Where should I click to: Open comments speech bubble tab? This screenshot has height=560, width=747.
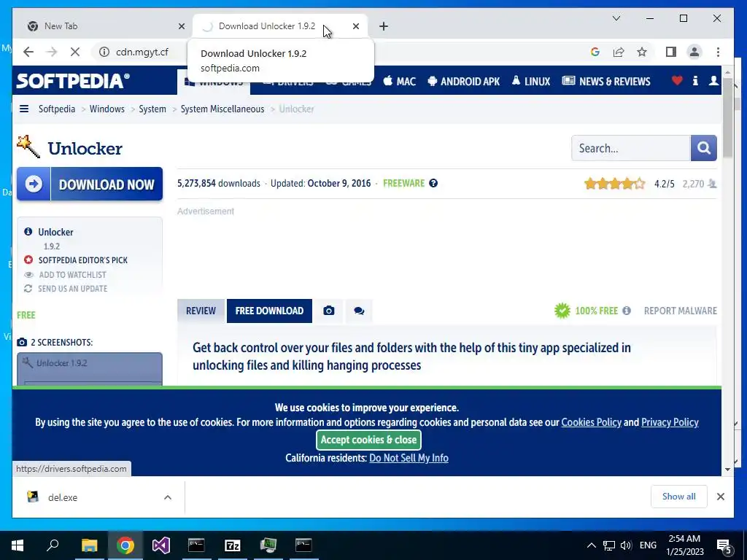tap(359, 311)
